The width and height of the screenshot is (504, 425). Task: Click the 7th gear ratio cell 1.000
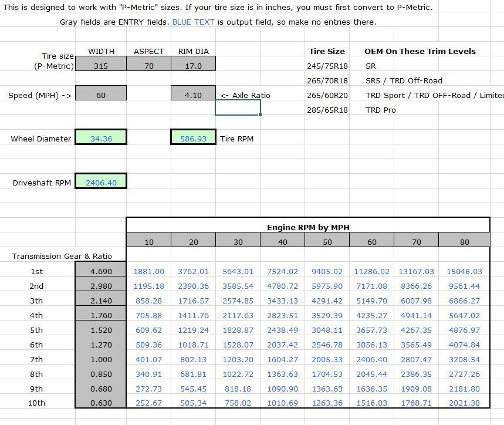[x=101, y=359]
